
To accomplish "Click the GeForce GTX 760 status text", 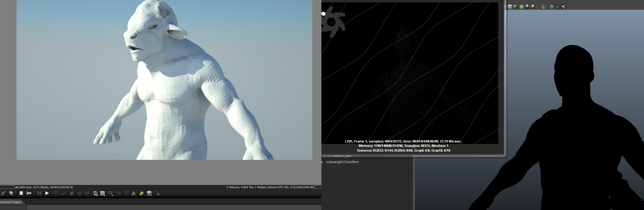I will [x=278, y=187].
